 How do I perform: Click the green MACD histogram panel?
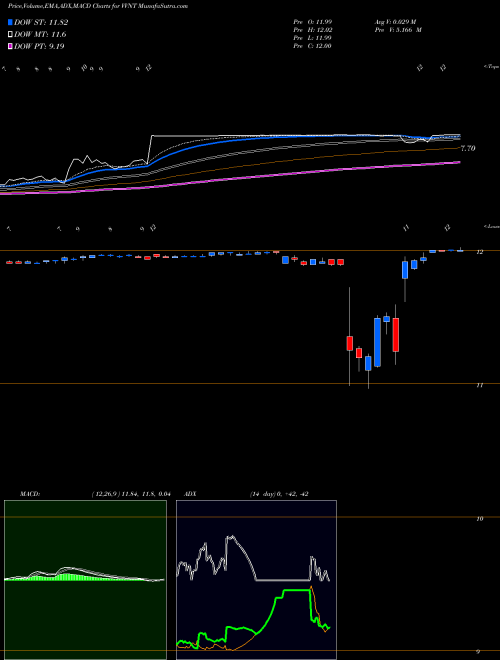(x=85, y=580)
